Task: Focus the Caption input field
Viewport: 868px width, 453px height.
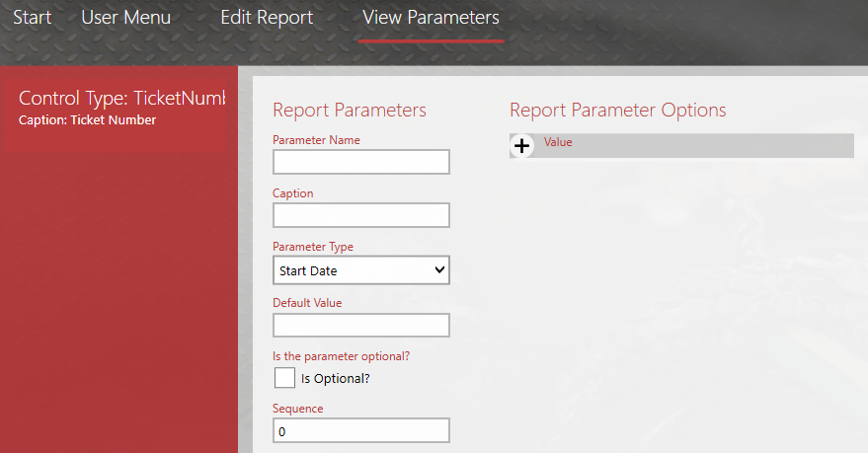Action: pyautogui.click(x=361, y=215)
